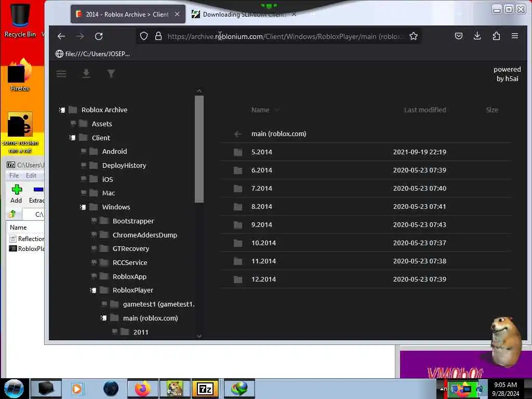Open the 5.2014 folder
The width and height of the screenshot is (532, 399).
click(366, 152)
